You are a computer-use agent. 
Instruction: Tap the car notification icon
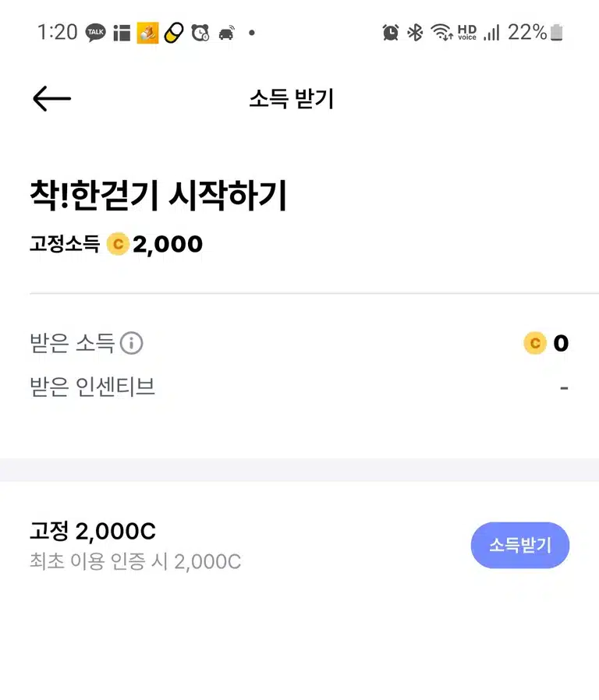coord(226,33)
